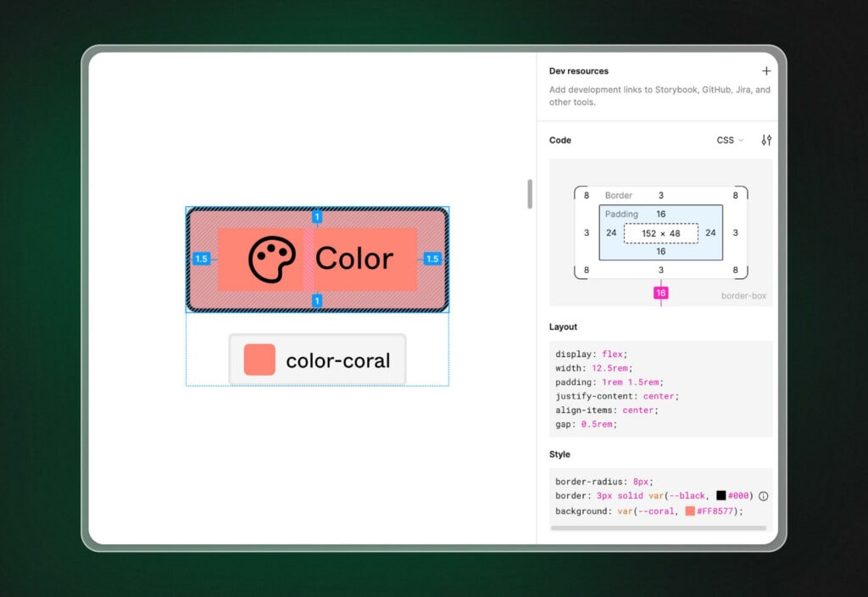Click the Style section heading
Viewport: 868px width, 597px height.
point(560,454)
